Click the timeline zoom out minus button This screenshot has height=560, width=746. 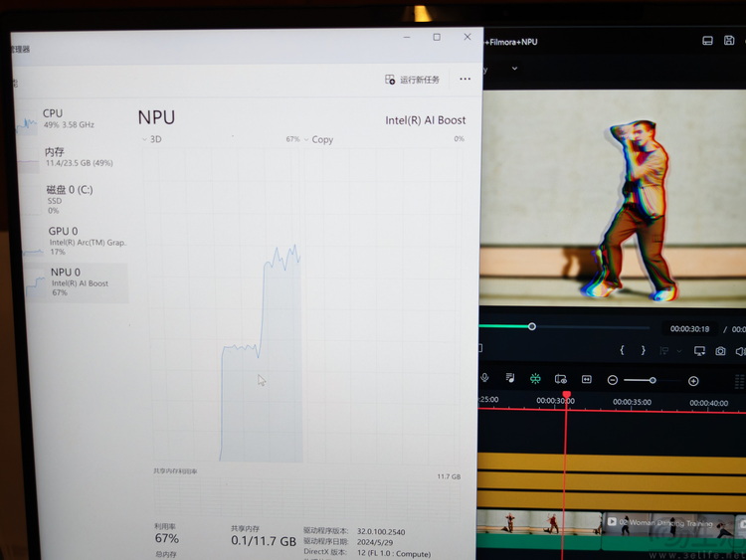tap(613, 380)
